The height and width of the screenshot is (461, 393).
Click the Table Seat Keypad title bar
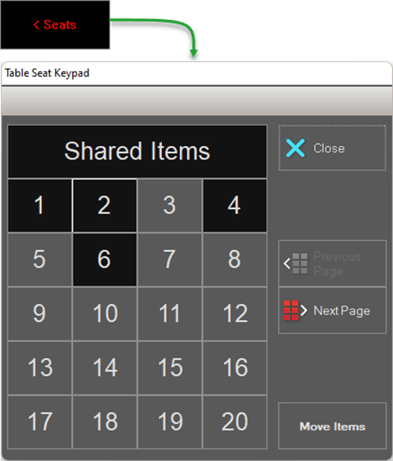[x=197, y=73]
